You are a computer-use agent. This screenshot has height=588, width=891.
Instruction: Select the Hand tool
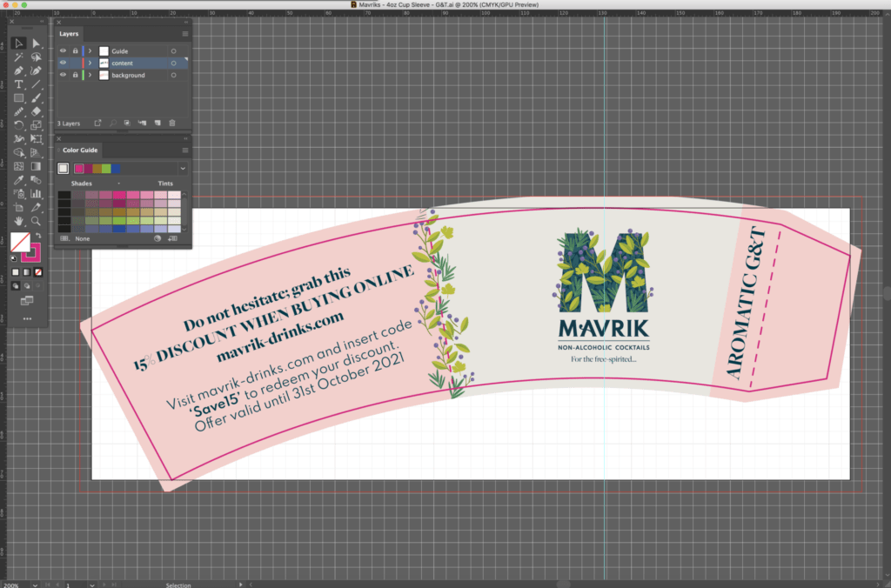[x=18, y=221]
